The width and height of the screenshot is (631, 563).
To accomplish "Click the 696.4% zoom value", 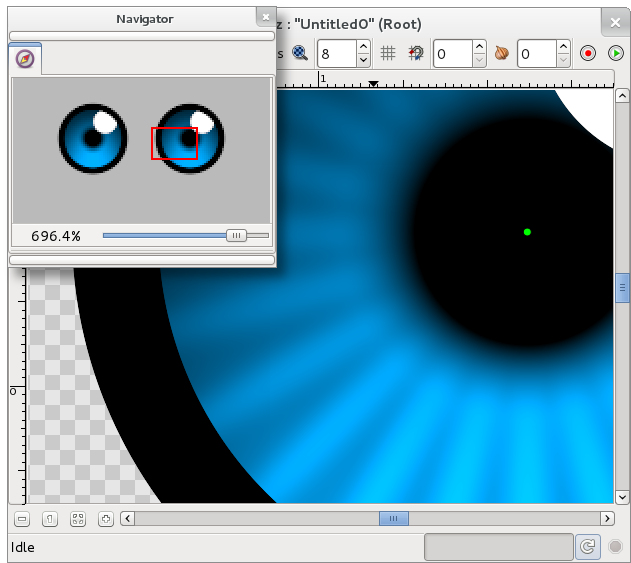I will pos(56,236).
